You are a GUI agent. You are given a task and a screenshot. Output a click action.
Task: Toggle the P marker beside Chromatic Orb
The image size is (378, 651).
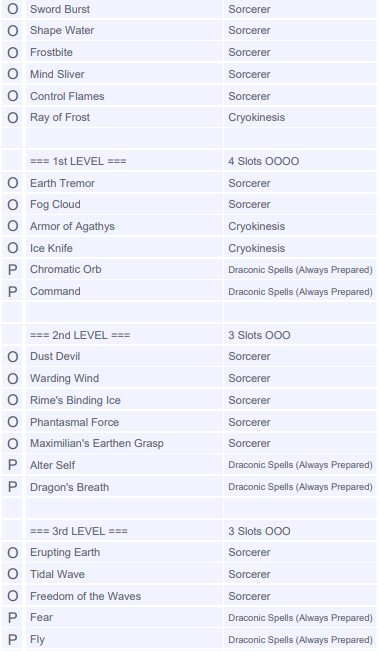point(12,269)
